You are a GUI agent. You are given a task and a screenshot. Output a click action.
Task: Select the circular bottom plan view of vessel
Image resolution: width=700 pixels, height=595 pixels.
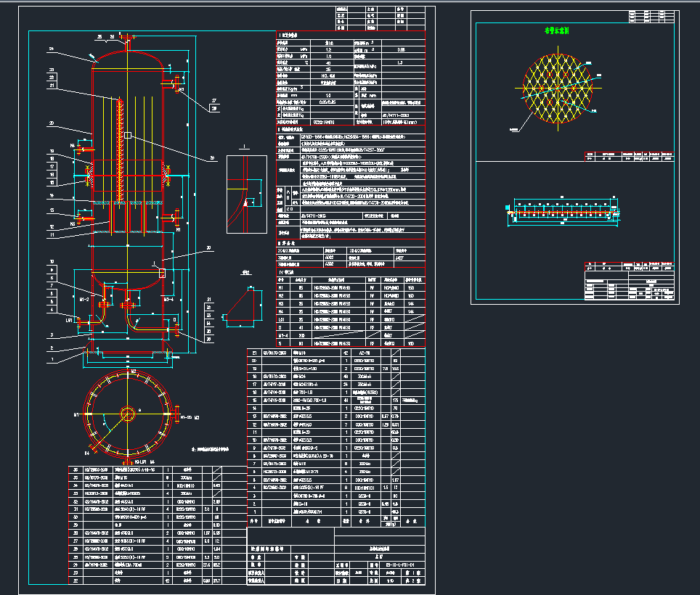[129, 414]
